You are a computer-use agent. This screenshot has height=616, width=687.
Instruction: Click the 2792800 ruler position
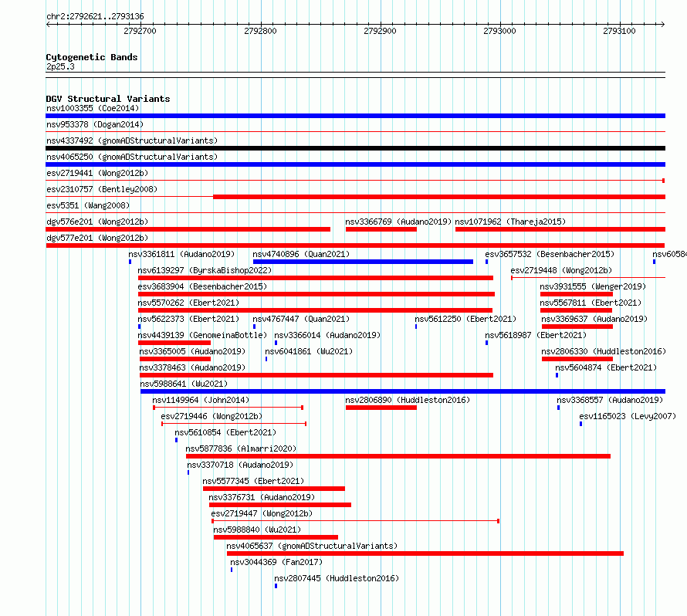260,31
